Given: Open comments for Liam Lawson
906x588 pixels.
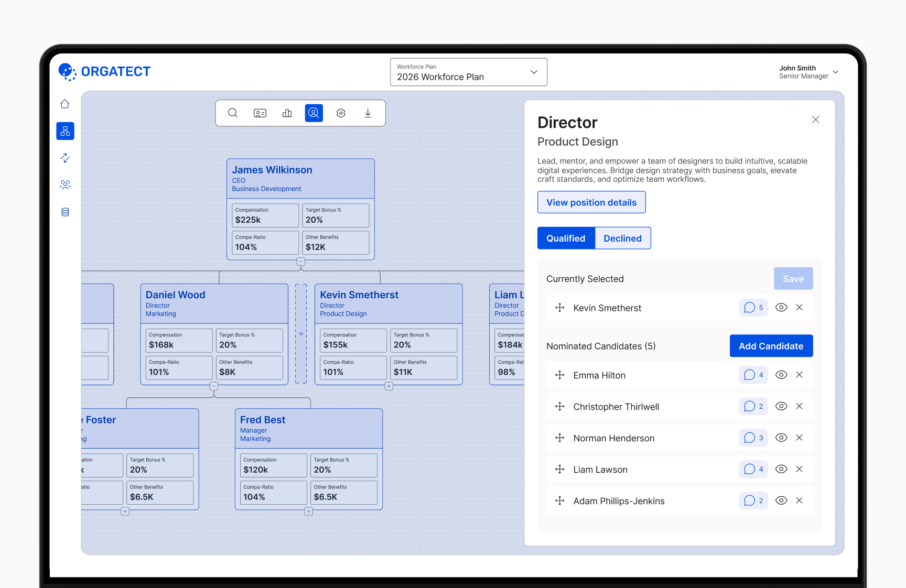Looking at the screenshot, I should click(x=753, y=469).
